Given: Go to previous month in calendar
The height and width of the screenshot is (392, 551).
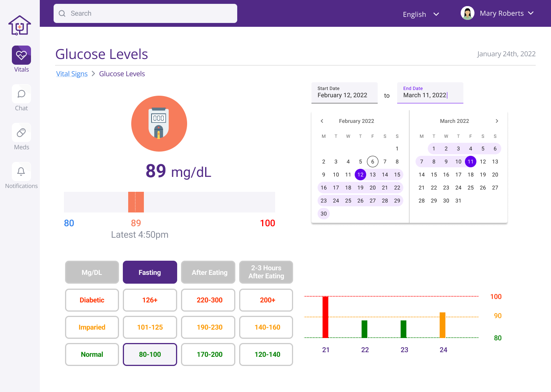Looking at the screenshot, I should pos(322,121).
